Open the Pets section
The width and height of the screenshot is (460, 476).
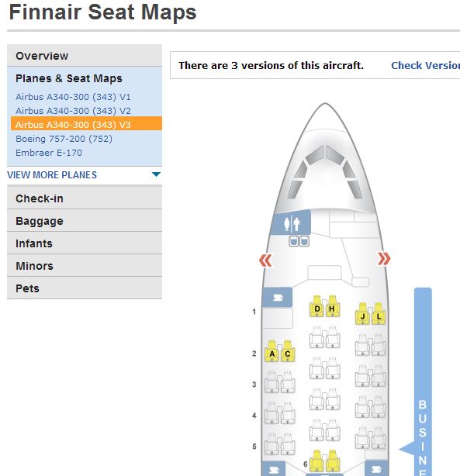(x=85, y=288)
